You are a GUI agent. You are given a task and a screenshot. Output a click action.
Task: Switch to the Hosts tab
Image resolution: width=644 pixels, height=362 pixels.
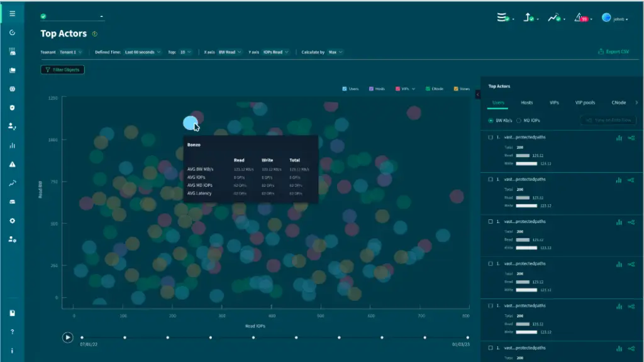526,102
